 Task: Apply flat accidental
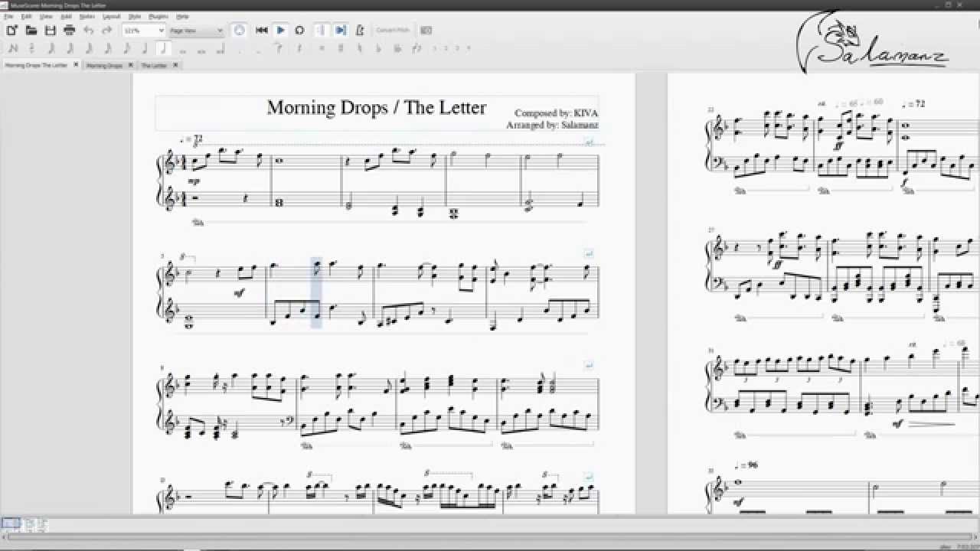[378, 48]
